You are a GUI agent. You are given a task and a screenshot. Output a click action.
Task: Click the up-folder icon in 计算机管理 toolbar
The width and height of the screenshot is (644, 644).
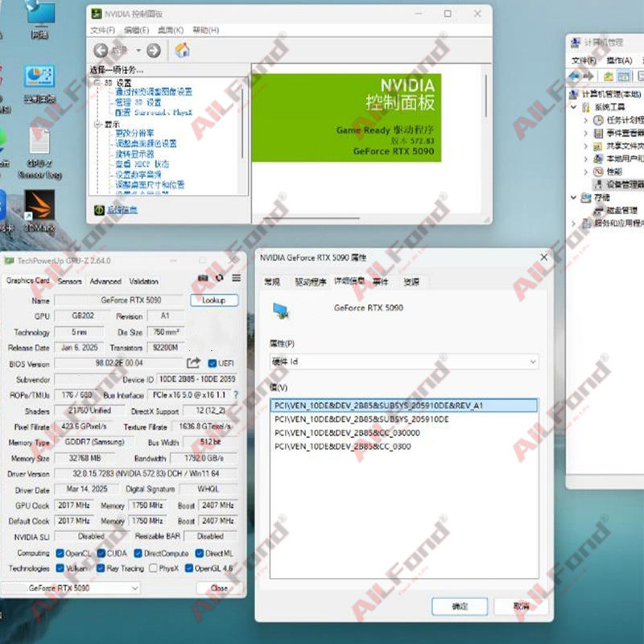[x=609, y=76]
